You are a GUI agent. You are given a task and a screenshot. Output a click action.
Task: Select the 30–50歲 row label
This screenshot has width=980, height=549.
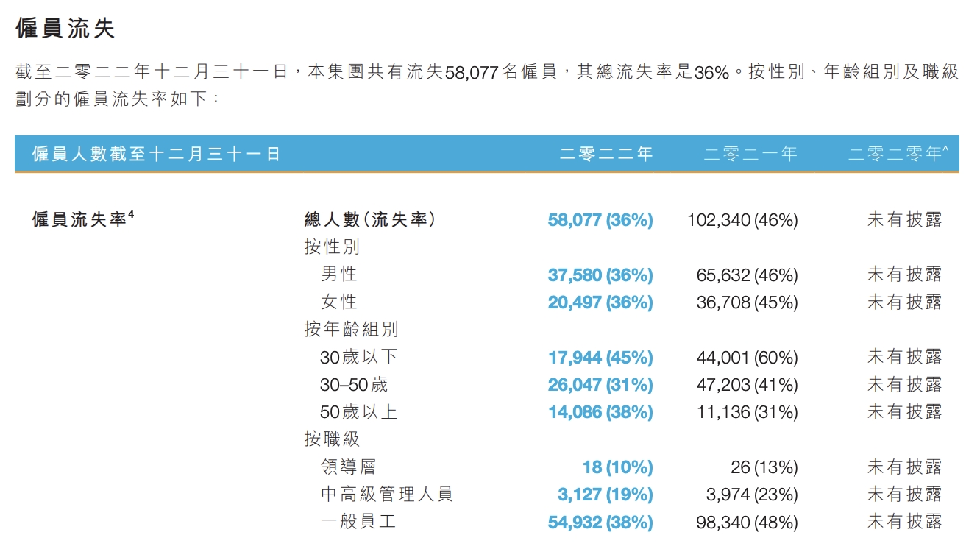coord(354,384)
